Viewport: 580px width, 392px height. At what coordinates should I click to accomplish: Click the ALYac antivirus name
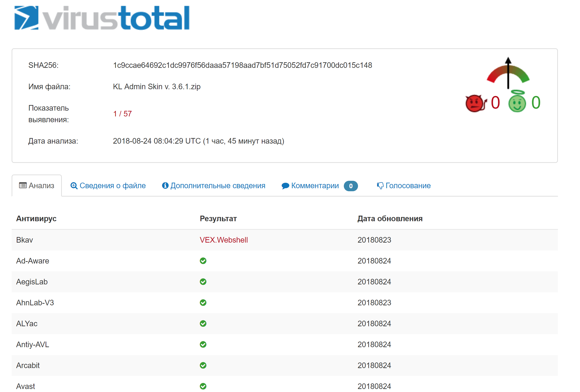pos(27,324)
